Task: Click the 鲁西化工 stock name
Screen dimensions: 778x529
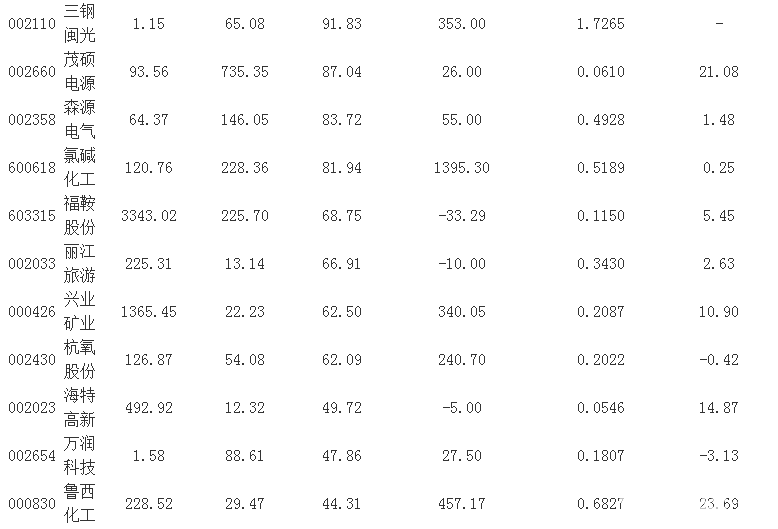Action: [x=80, y=504]
